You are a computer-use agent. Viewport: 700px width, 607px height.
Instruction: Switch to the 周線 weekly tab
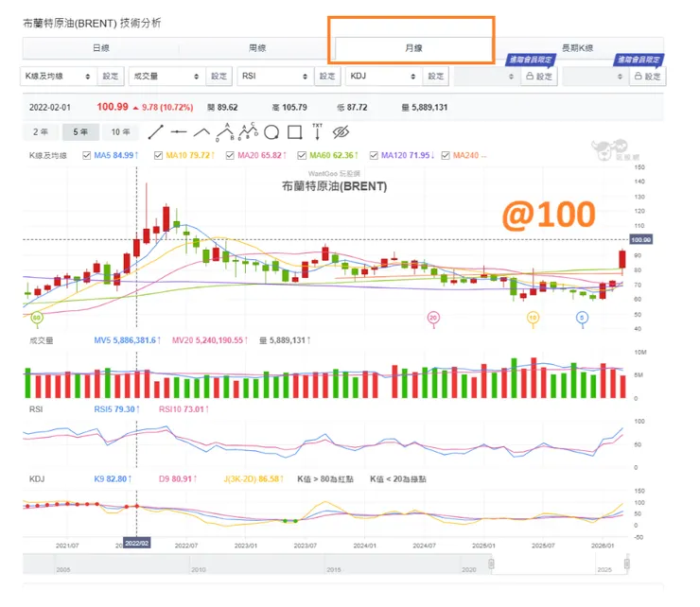(x=257, y=48)
